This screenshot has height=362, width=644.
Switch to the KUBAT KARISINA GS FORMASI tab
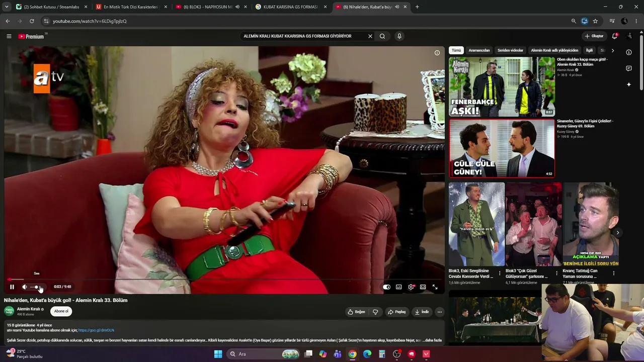pyautogui.click(x=291, y=7)
